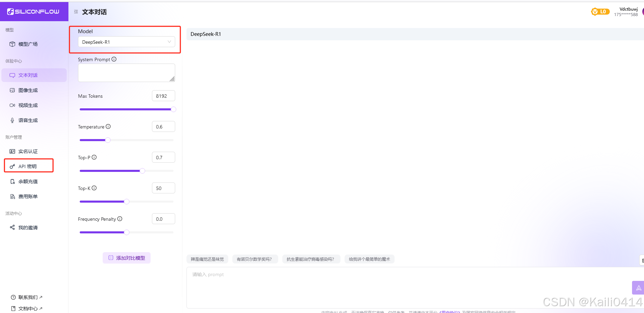This screenshot has width=644, height=313.
Task: Click the Temperature value field 0.6
Action: tap(164, 126)
